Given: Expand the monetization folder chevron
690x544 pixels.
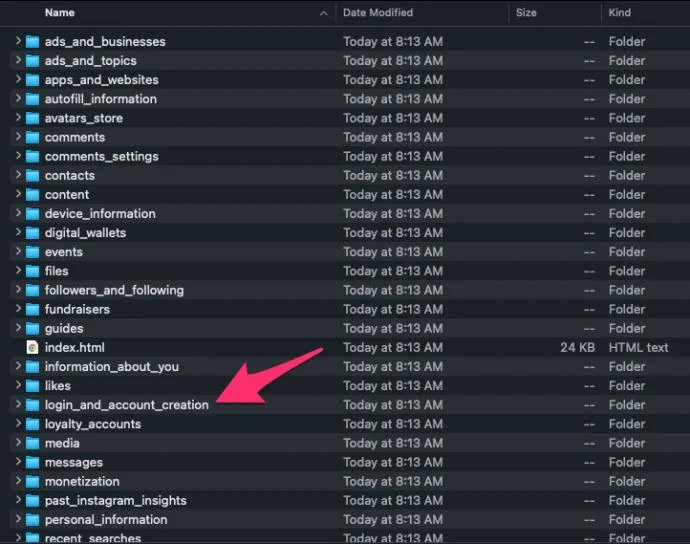Looking at the screenshot, I should tap(18, 480).
